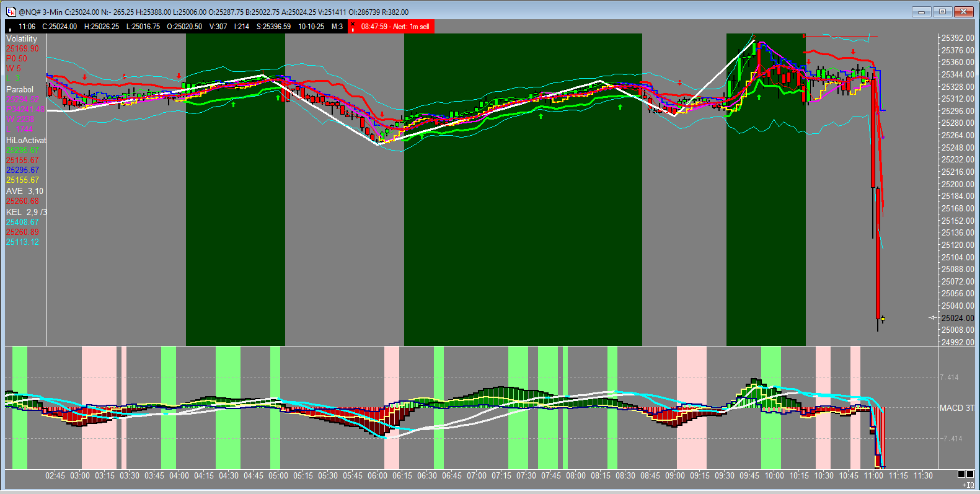This screenshot has height=494, width=980.
Task: Click the +IQ label in bottom corner
Action: 968,485
